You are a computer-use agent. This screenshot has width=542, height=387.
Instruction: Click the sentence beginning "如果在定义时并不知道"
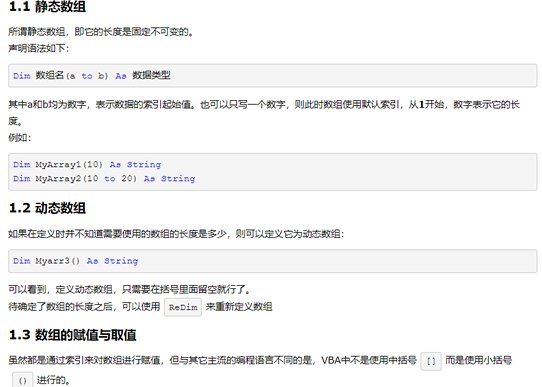tap(176, 234)
